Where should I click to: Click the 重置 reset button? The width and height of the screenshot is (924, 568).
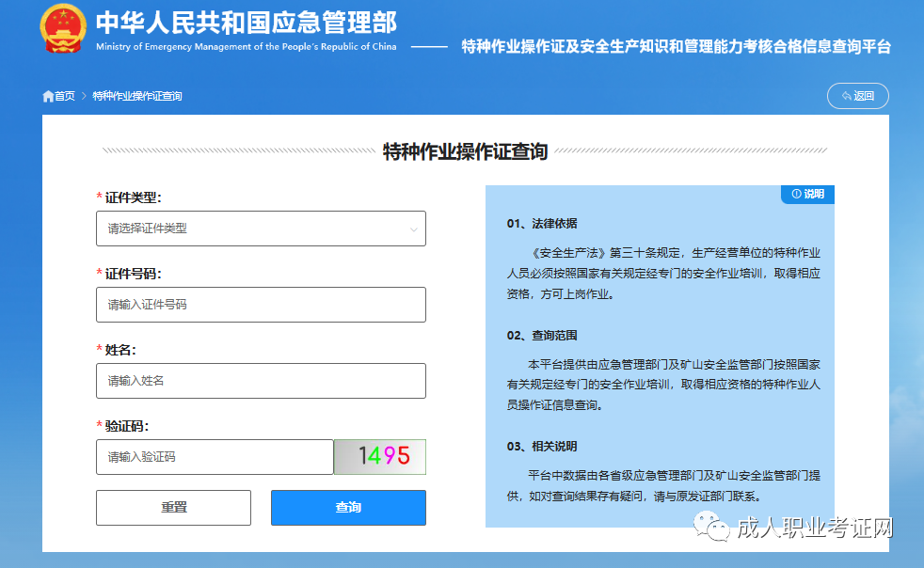(173, 507)
